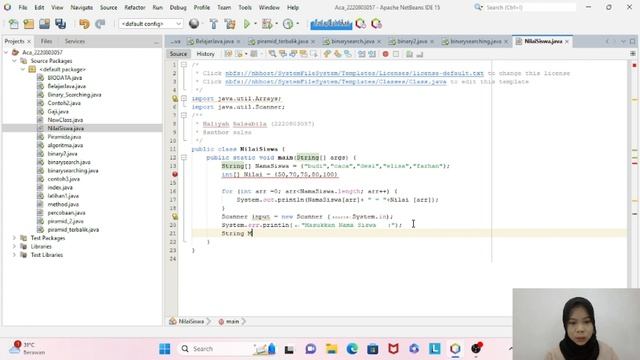Collapse the Source Packages node
Viewport: 640px width, 360px height.
click(14, 61)
